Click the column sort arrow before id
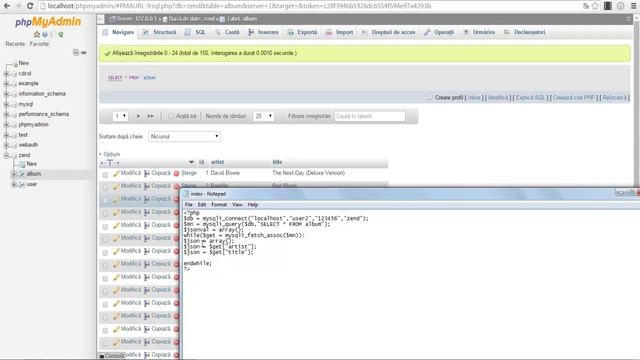Image resolution: width=640 pixels, height=360 pixels. click(191, 162)
